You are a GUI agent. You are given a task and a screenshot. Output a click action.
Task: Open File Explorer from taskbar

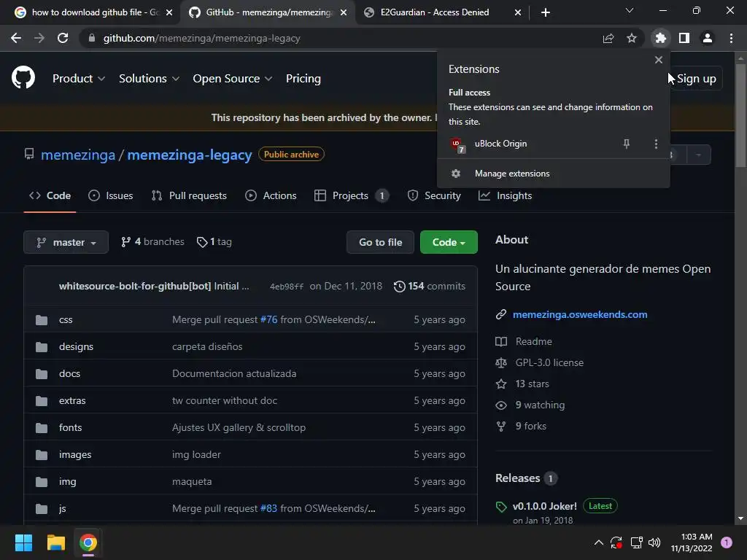[55, 542]
